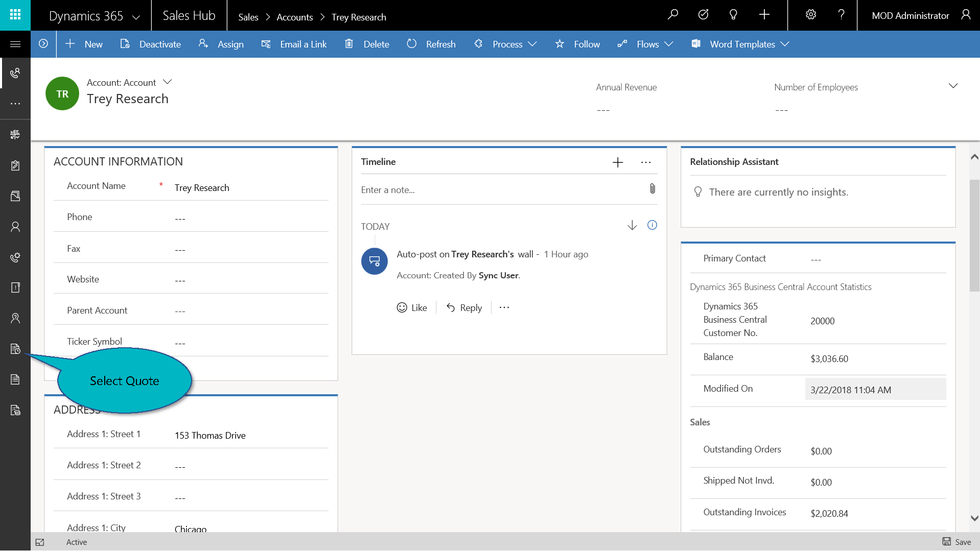Navigate to Accounts in the breadcrumb
This screenshot has width=980, height=551.
click(x=294, y=17)
